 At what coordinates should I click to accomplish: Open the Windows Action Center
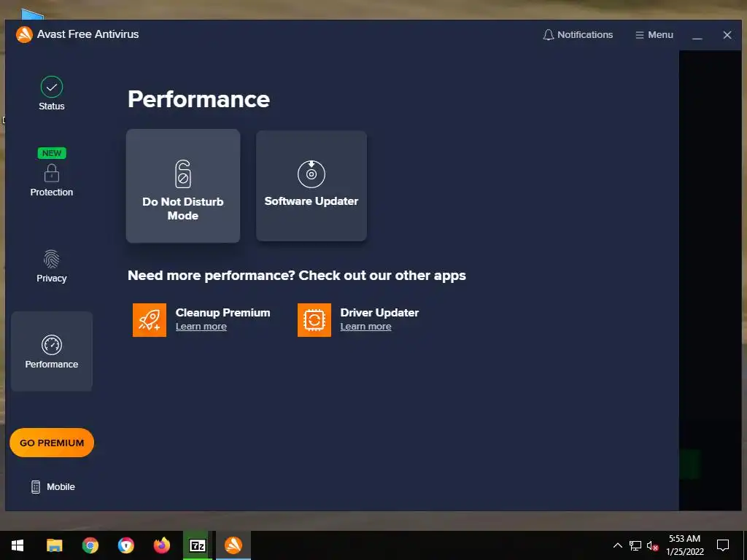pyautogui.click(x=723, y=545)
